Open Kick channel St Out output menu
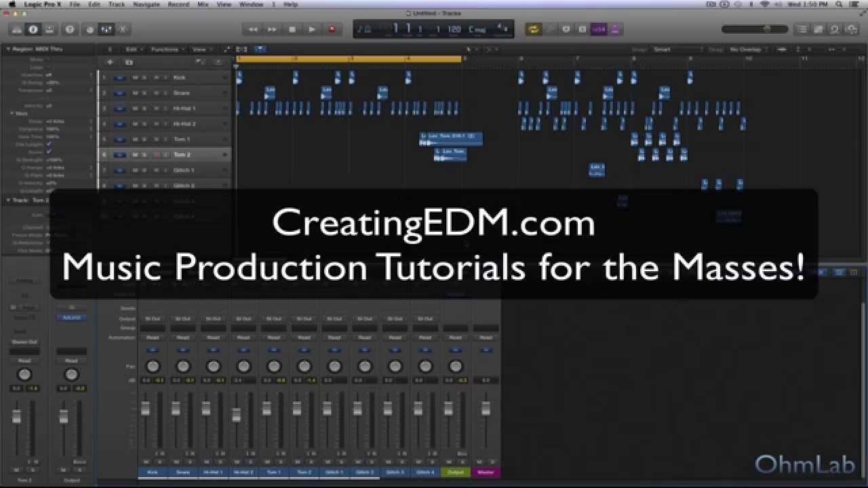 [x=153, y=319]
